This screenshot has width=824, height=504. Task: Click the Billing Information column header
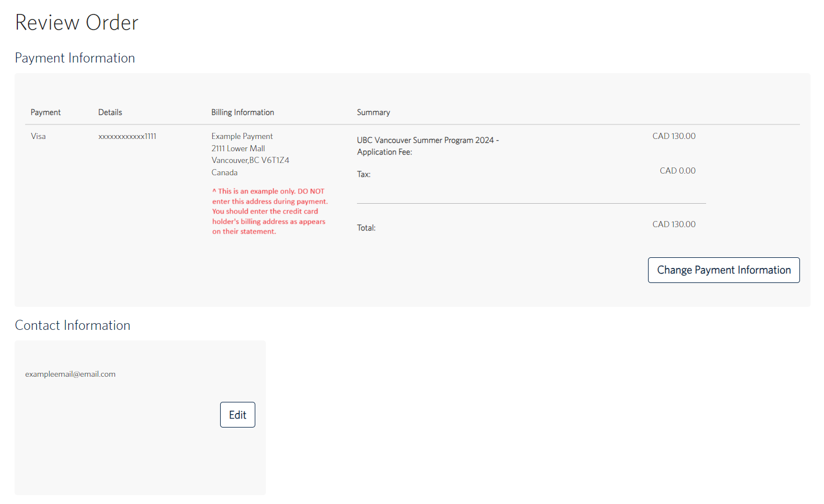coord(242,112)
